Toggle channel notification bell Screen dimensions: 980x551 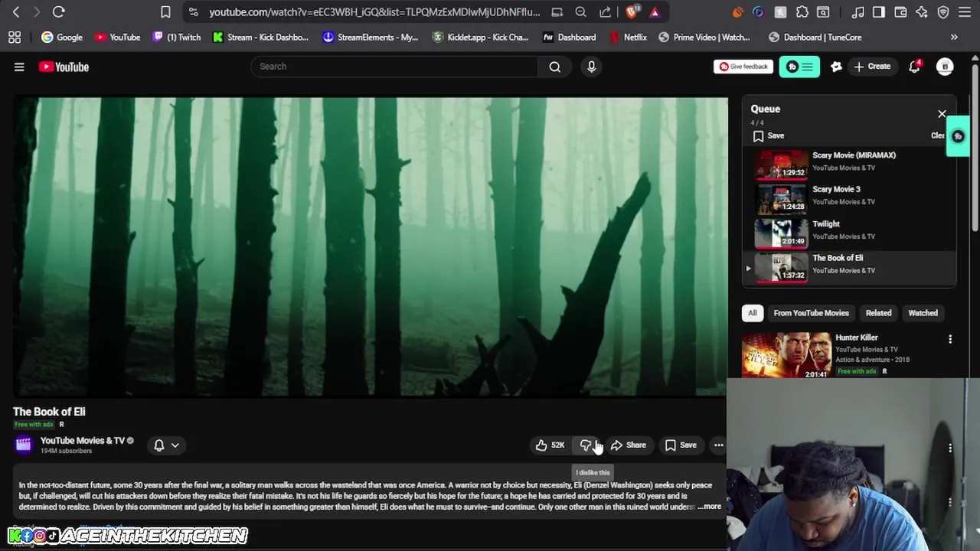pos(158,445)
